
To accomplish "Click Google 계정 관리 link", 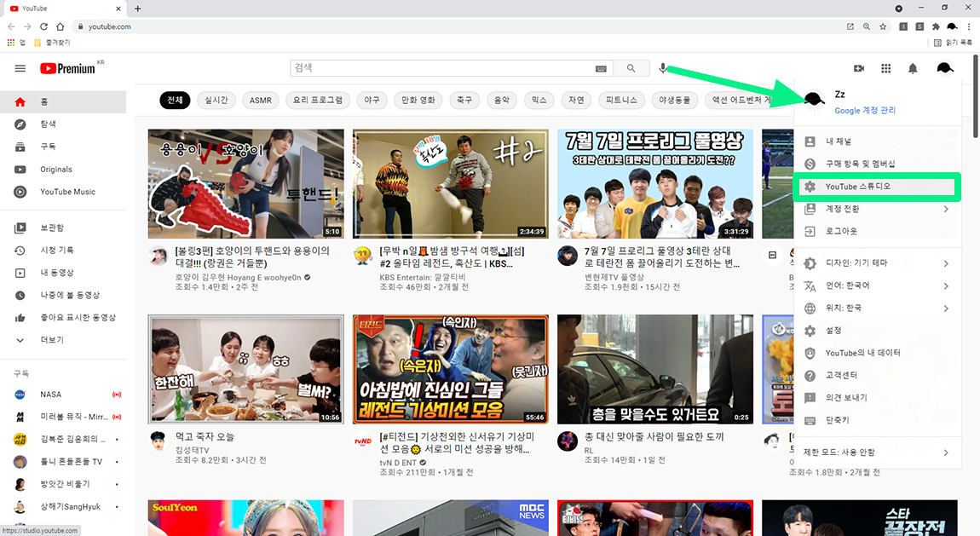I will [865, 110].
